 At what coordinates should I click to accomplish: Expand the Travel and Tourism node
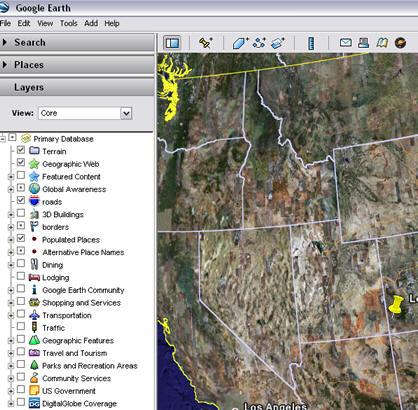11,353
